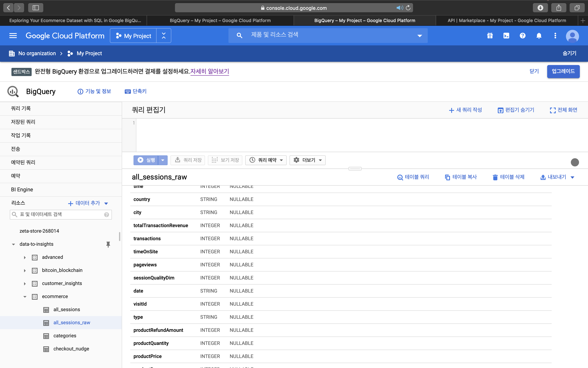Activate Cloud Shell terminal icon
Screen dimensions: 588x368
pyautogui.click(x=506, y=36)
